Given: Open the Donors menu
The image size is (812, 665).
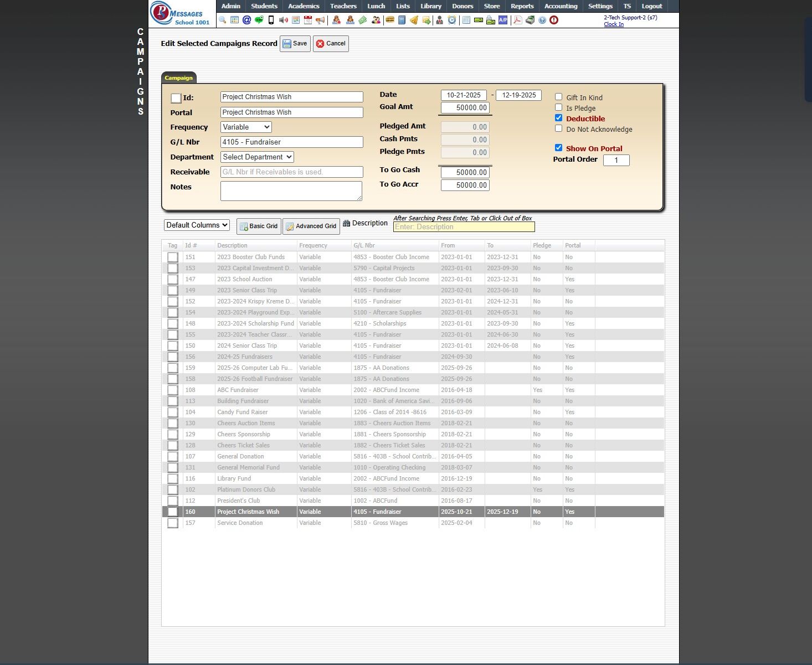Looking at the screenshot, I should tap(462, 6).
